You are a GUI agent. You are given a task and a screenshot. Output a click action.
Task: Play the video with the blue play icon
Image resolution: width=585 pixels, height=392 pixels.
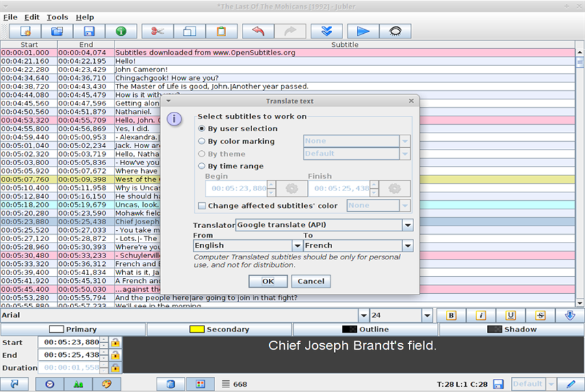(363, 31)
